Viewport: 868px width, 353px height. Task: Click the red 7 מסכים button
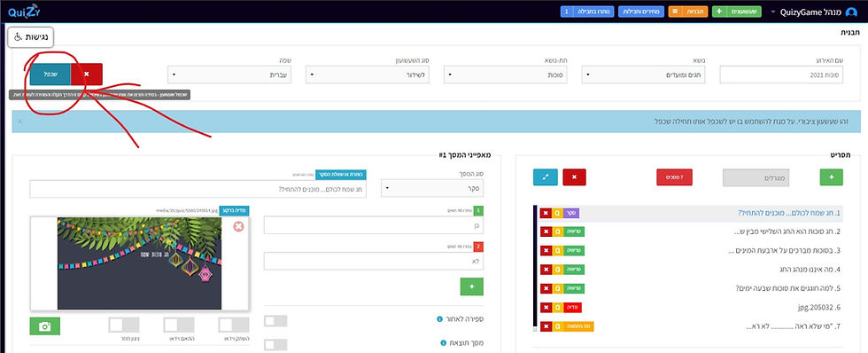click(x=674, y=177)
